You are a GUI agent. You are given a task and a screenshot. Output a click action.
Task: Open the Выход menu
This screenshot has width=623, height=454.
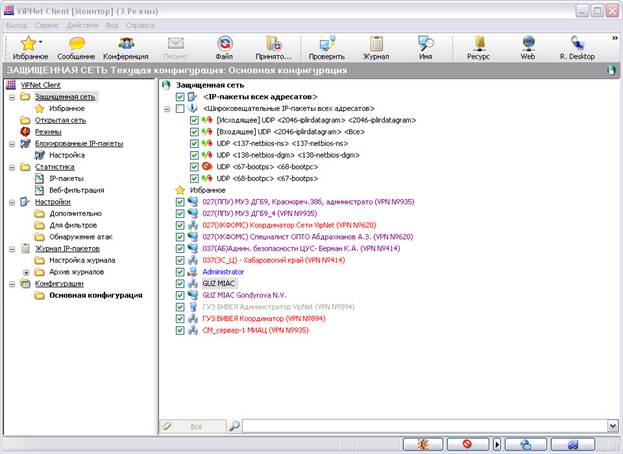pyautogui.click(x=17, y=25)
